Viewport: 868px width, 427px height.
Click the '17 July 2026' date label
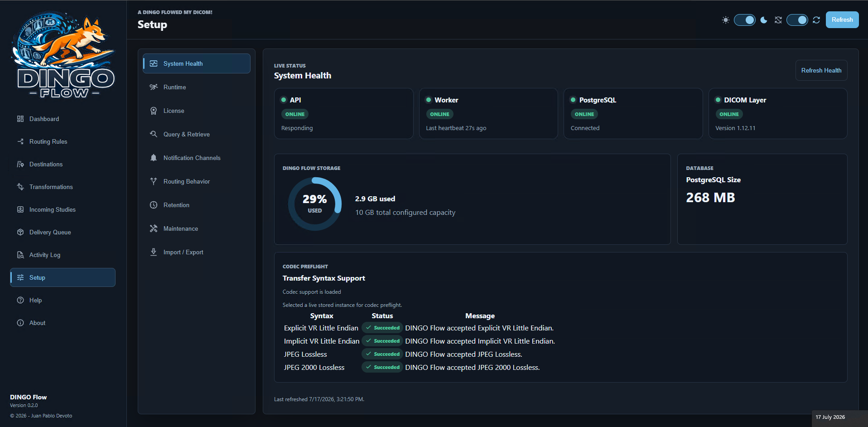830,417
